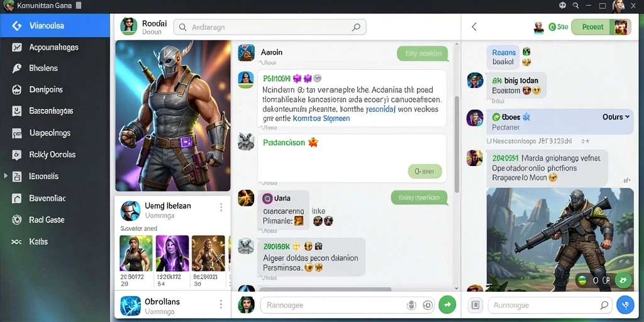
Task: Select the Vlianoulsa sidebar tab
Action: coord(55,25)
